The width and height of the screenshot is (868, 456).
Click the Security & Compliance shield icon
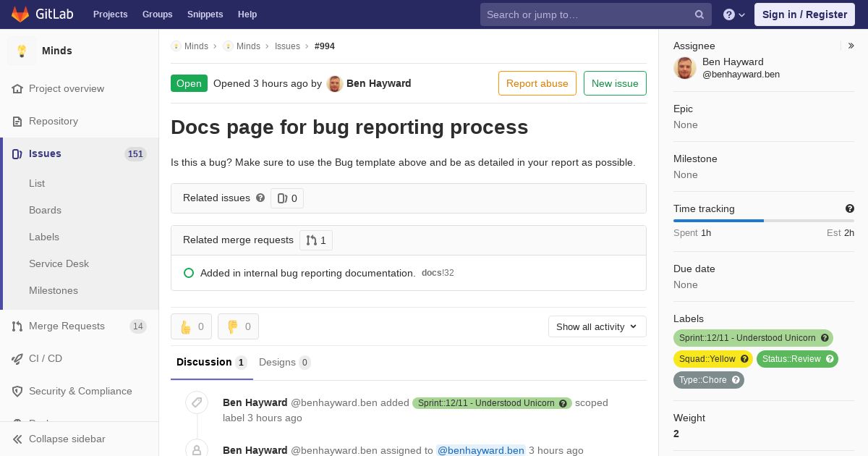pyautogui.click(x=17, y=392)
